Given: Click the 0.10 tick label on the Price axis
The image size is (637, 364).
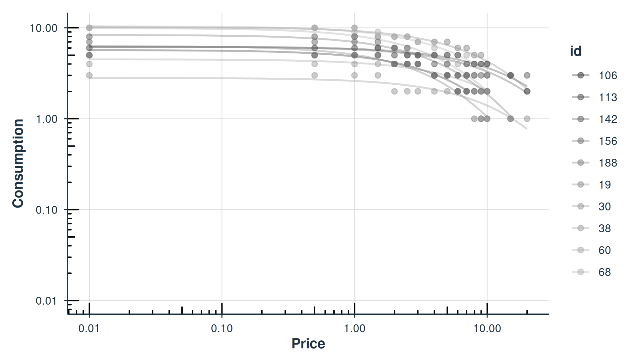Looking at the screenshot, I should 222,329.
